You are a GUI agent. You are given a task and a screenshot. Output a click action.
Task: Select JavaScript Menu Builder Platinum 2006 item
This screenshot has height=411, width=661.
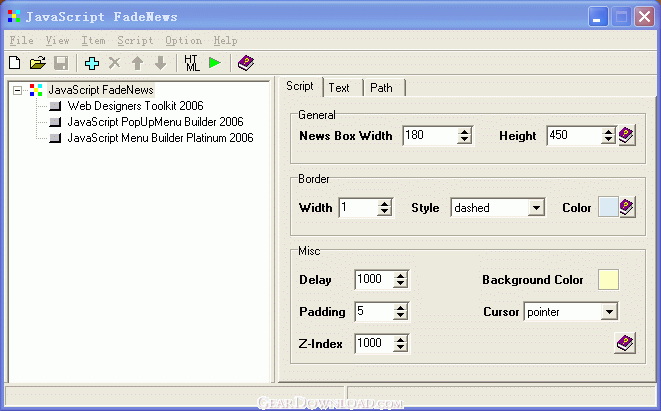(x=160, y=138)
